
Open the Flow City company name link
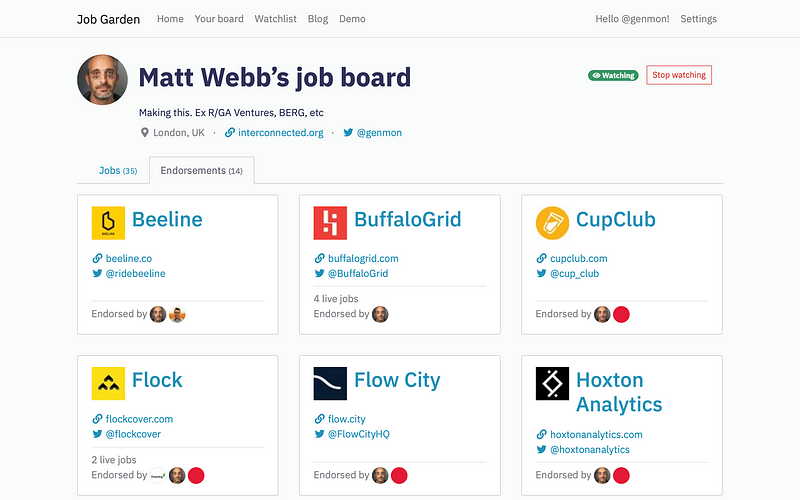(x=397, y=380)
